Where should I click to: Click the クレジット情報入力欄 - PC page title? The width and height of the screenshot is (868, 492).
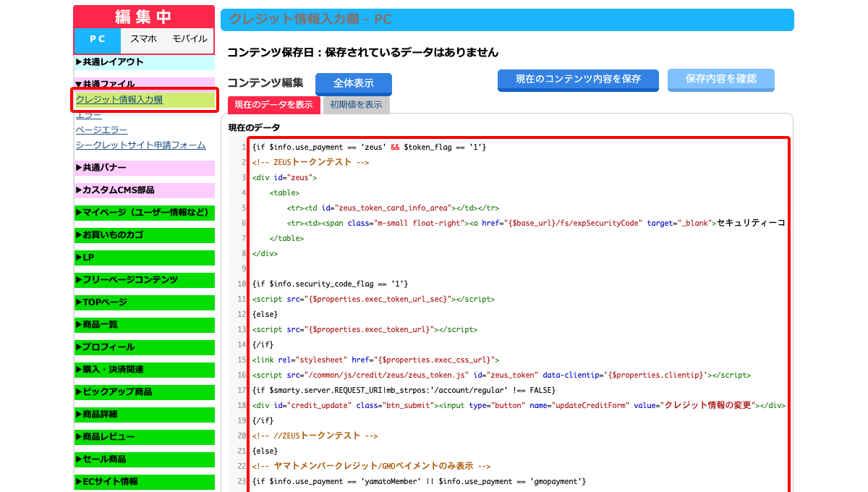pyautogui.click(x=310, y=20)
